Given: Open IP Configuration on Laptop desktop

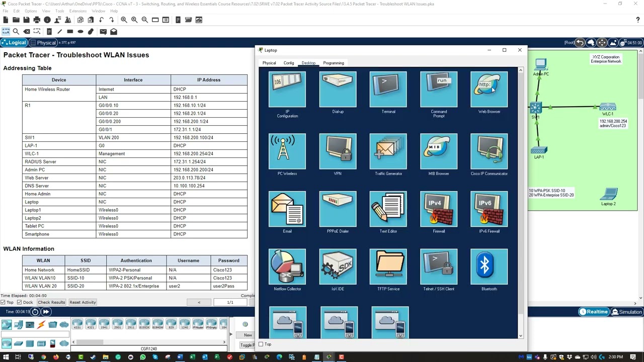Looking at the screenshot, I should [287, 89].
